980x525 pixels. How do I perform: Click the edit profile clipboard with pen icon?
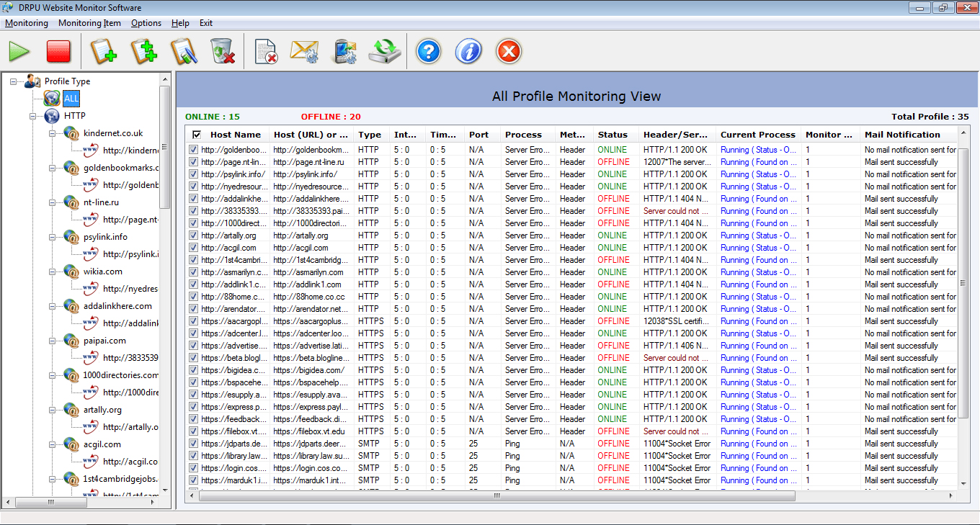pos(184,52)
